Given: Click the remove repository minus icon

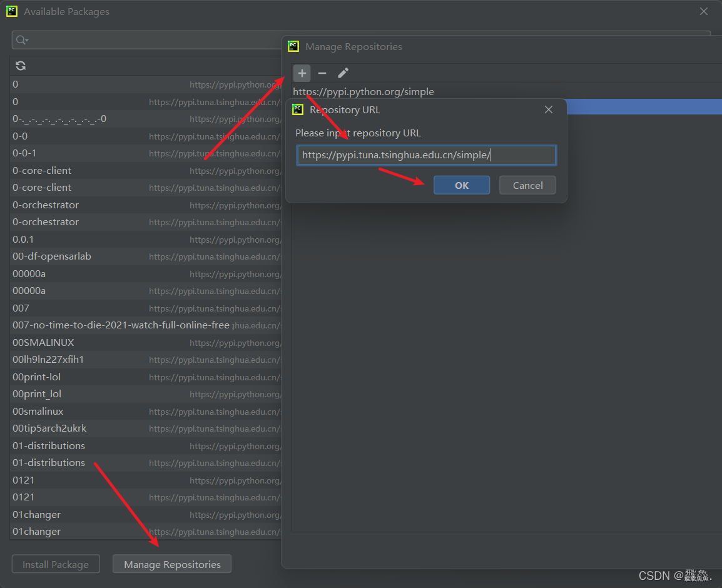Looking at the screenshot, I should pos(322,73).
